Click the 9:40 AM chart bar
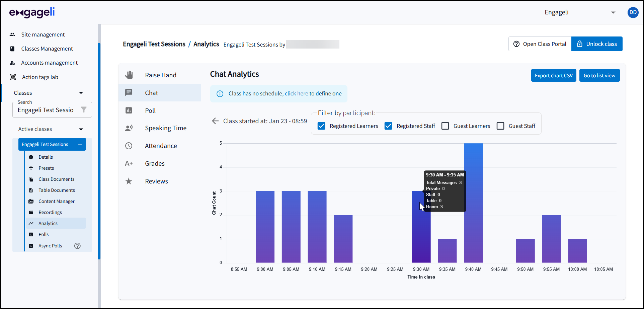Screen dimensions: 644x309 [x=473, y=203]
